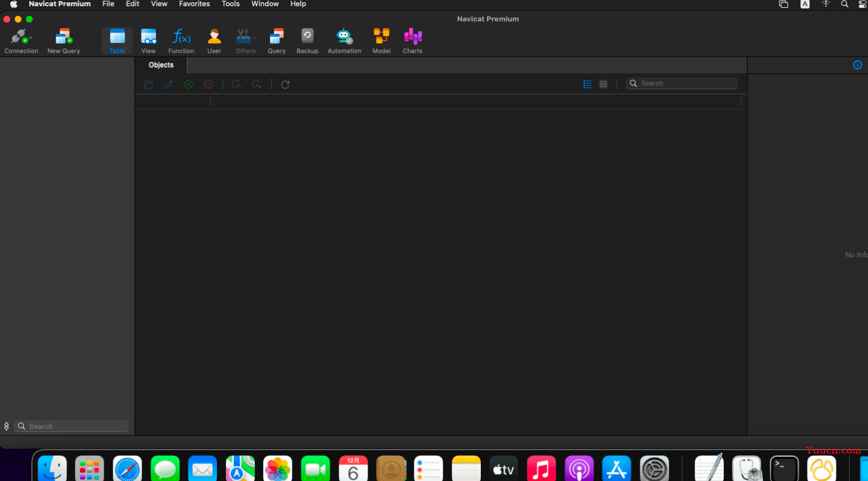Open the Apple menu
This screenshot has width=868, height=481.
(x=14, y=4)
